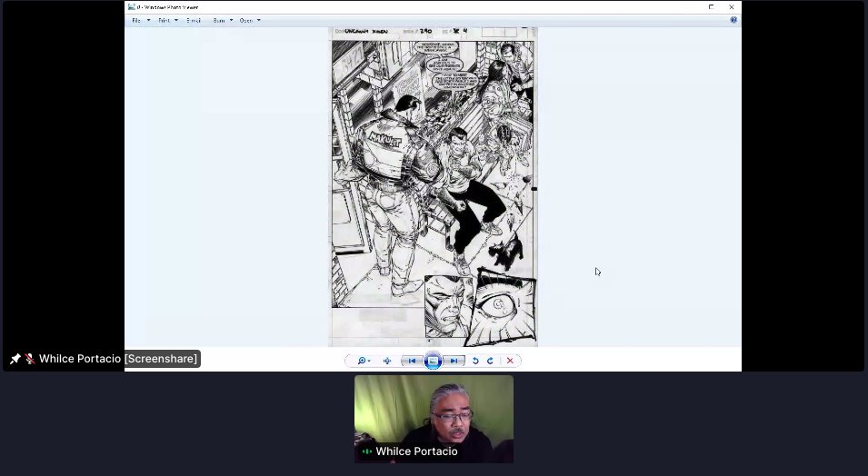Image resolution: width=868 pixels, height=476 pixels.
Task: Expand the Open menu dropdown arrow
Action: (258, 21)
